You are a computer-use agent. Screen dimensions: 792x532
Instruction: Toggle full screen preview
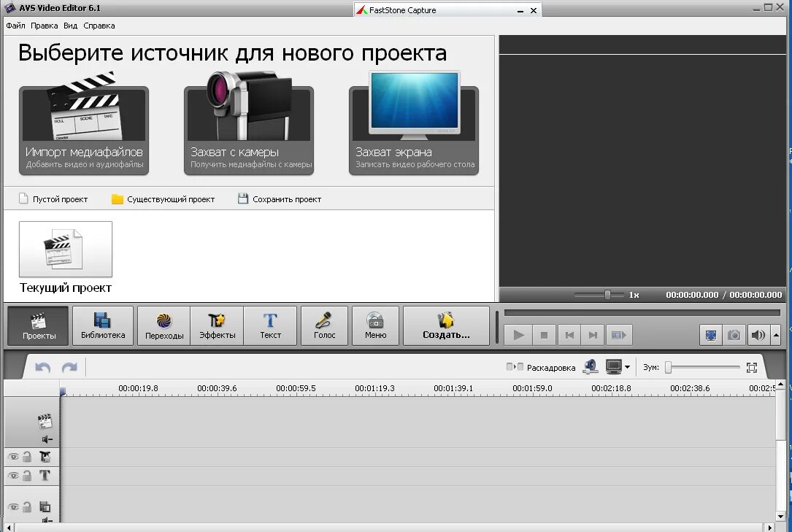tap(711, 335)
